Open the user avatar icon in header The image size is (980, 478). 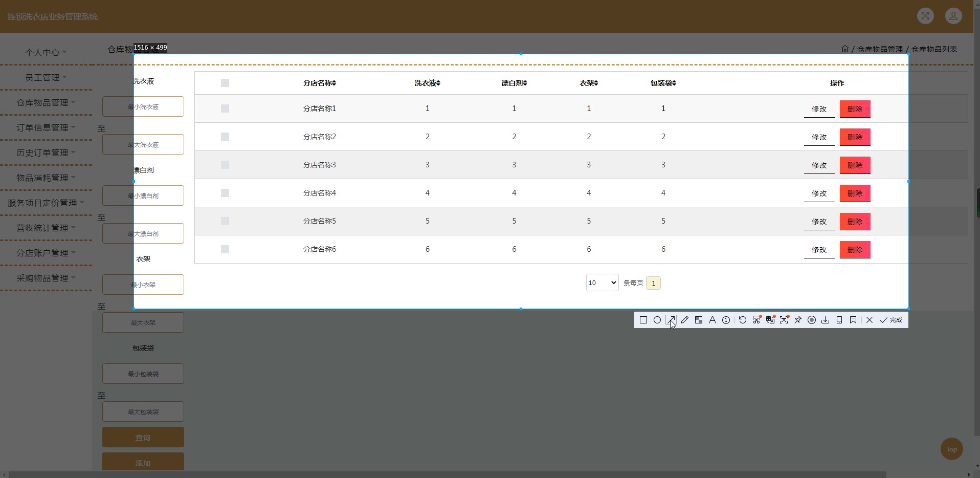(953, 16)
